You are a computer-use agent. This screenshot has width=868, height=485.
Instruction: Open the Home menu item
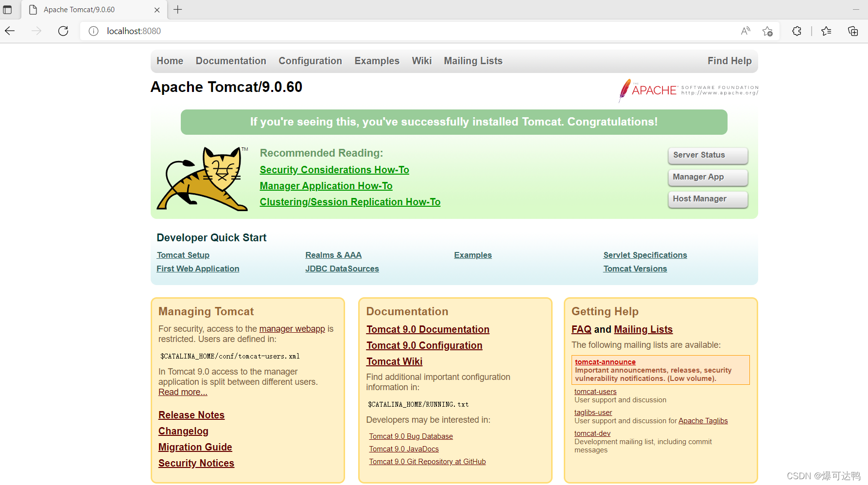click(x=170, y=61)
